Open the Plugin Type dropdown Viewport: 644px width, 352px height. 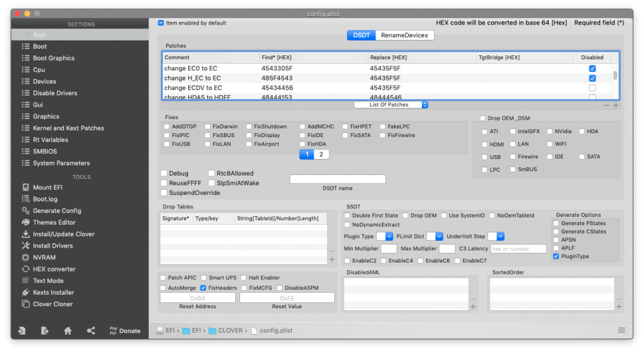385,236
